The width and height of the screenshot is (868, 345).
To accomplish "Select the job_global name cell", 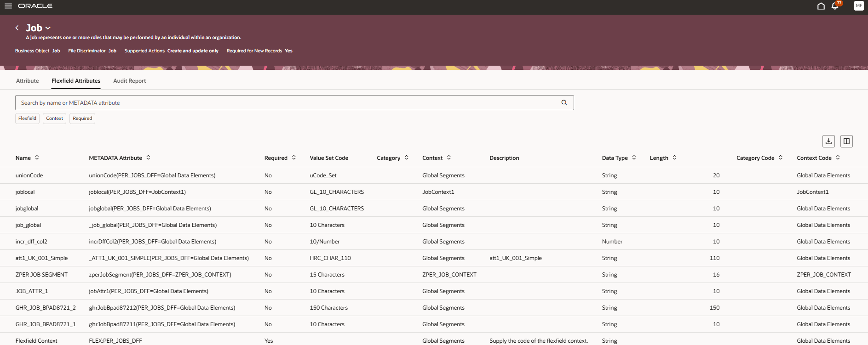I will (x=29, y=225).
